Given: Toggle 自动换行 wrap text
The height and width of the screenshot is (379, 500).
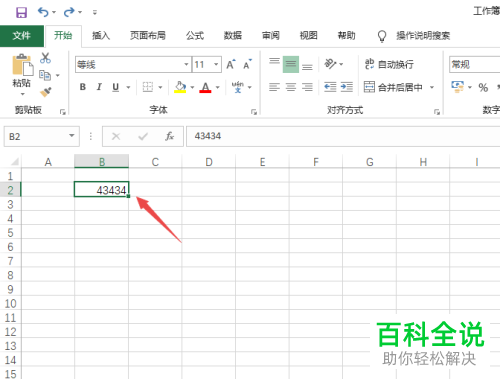Looking at the screenshot, I should [389, 64].
